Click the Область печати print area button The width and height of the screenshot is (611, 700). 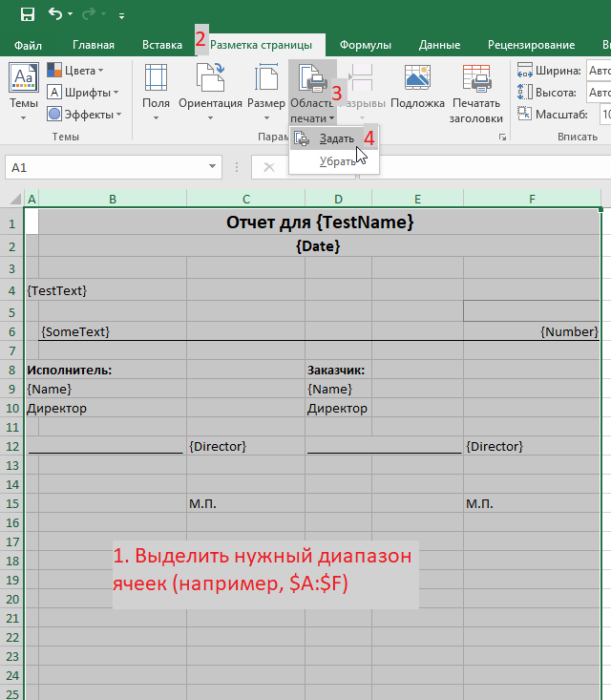point(312,93)
